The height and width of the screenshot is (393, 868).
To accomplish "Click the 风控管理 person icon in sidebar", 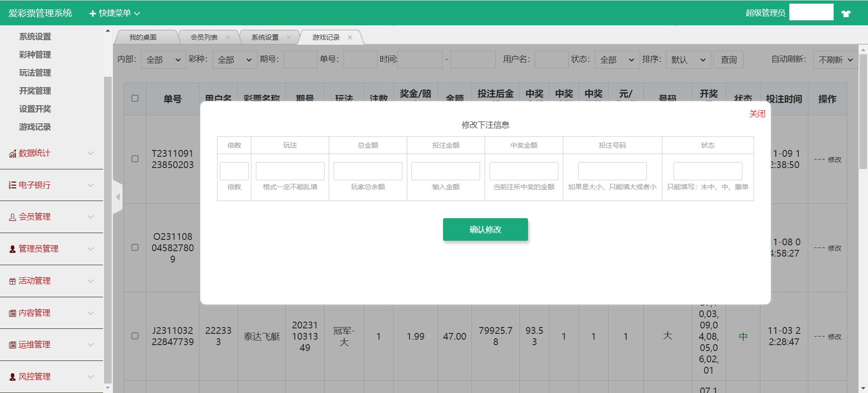I will click(x=12, y=377).
